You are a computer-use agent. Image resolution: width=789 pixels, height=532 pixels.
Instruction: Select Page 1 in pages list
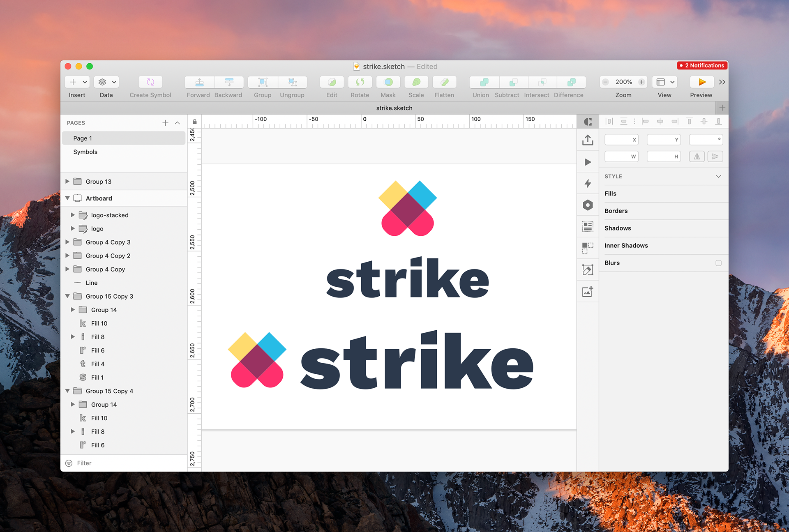pos(83,138)
